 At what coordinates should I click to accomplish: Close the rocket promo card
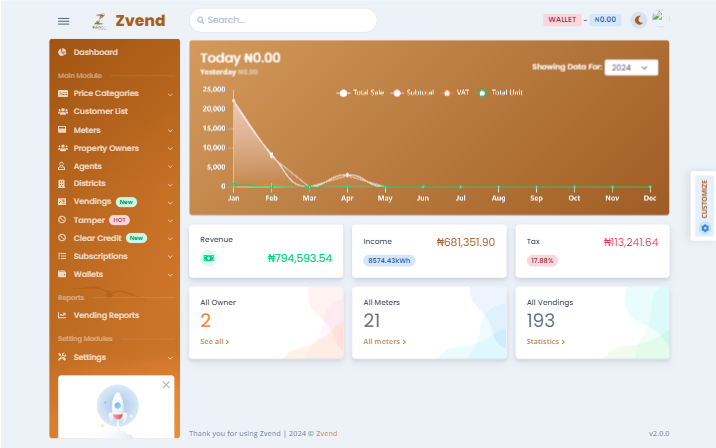click(166, 384)
